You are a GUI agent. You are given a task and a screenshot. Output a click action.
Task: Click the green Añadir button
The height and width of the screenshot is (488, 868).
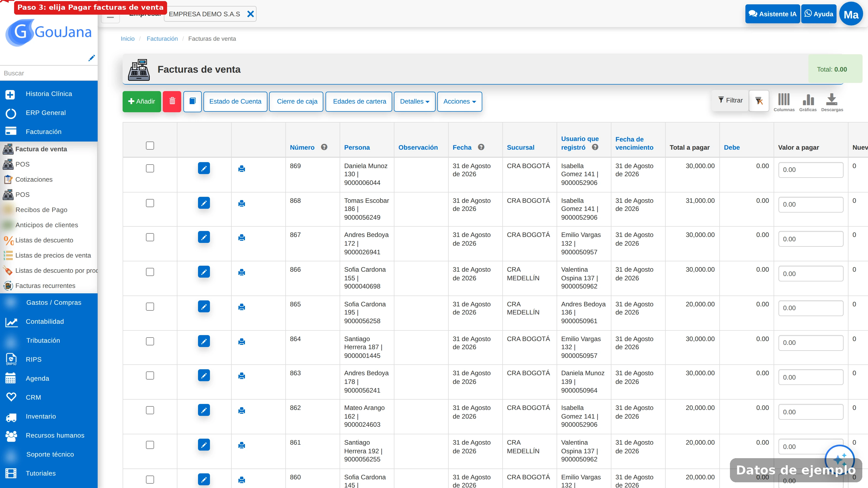click(142, 101)
